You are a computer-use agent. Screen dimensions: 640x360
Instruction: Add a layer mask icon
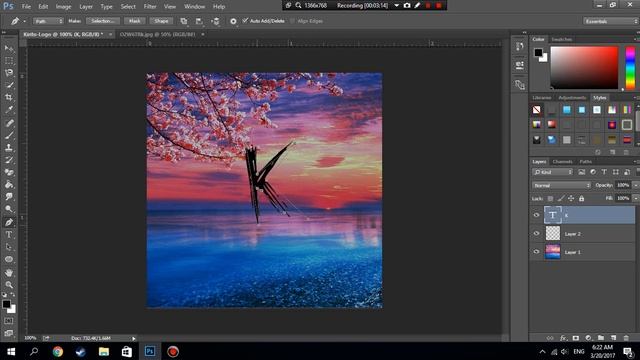(576, 338)
